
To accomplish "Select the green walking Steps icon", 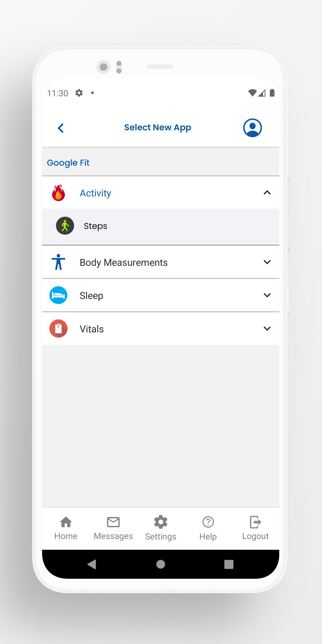I will [x=65, y=225].
